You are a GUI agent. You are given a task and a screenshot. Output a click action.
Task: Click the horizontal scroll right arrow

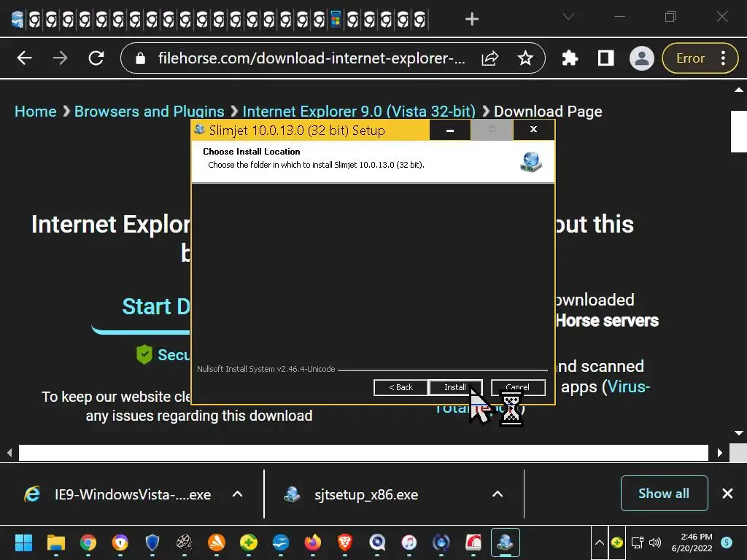[x=719, y=453]
